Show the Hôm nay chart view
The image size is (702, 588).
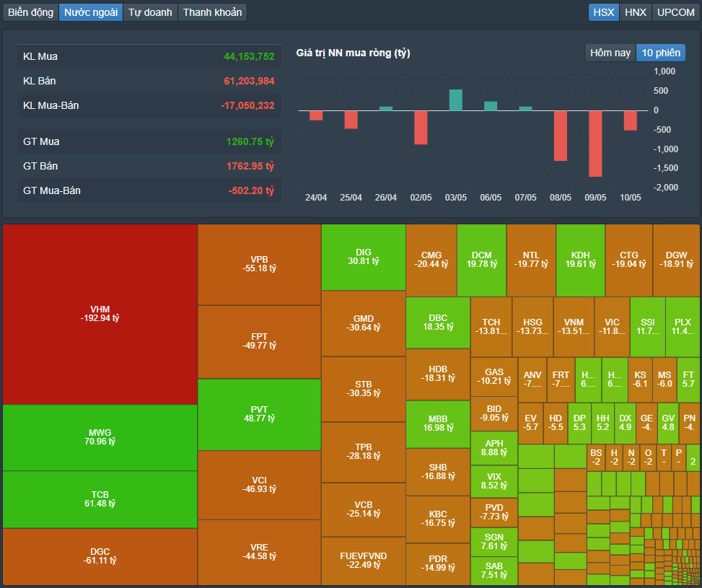(x=610, y=53)
